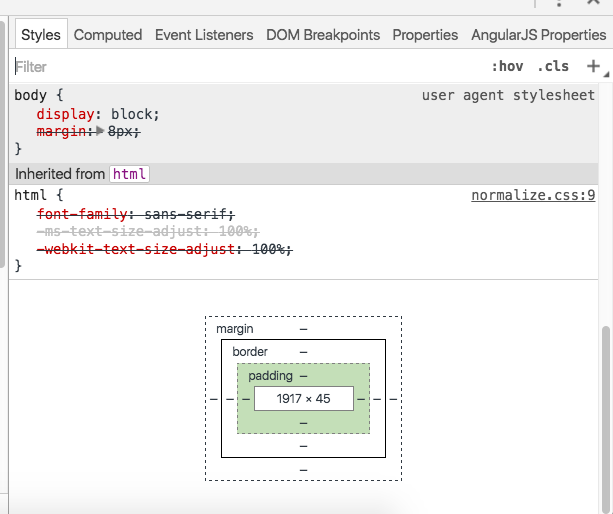613x514 pixels.
Task: Edit the bottom margin value dash
Action: point(303,470)
